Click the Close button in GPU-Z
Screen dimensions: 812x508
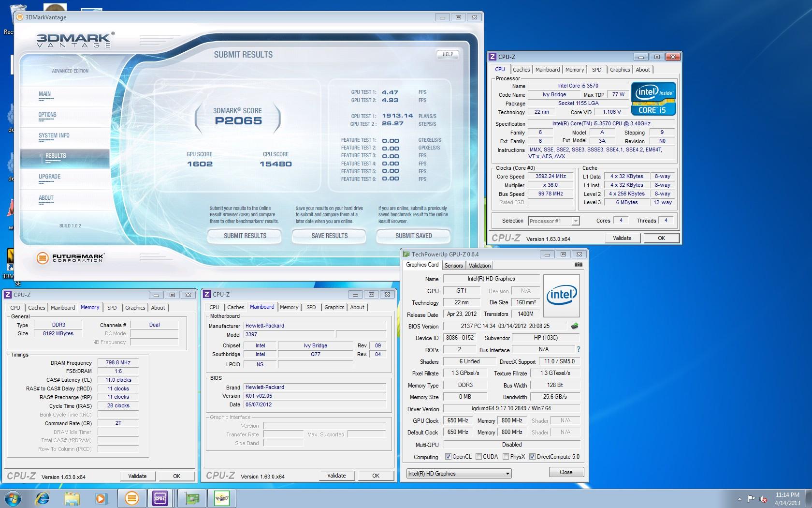pyautogui.click(x=566, y=472)
